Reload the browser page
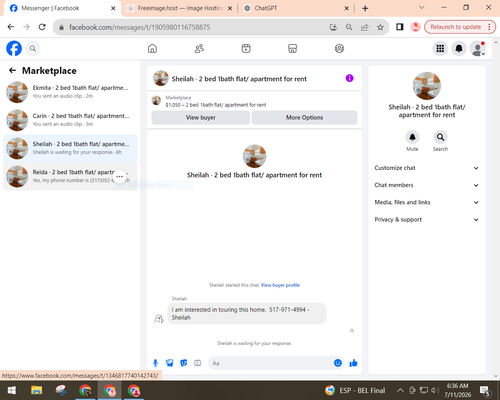Image resolution: width=500 pixels, height=400 pixels. pyautogui.click(x=42, y=27)
